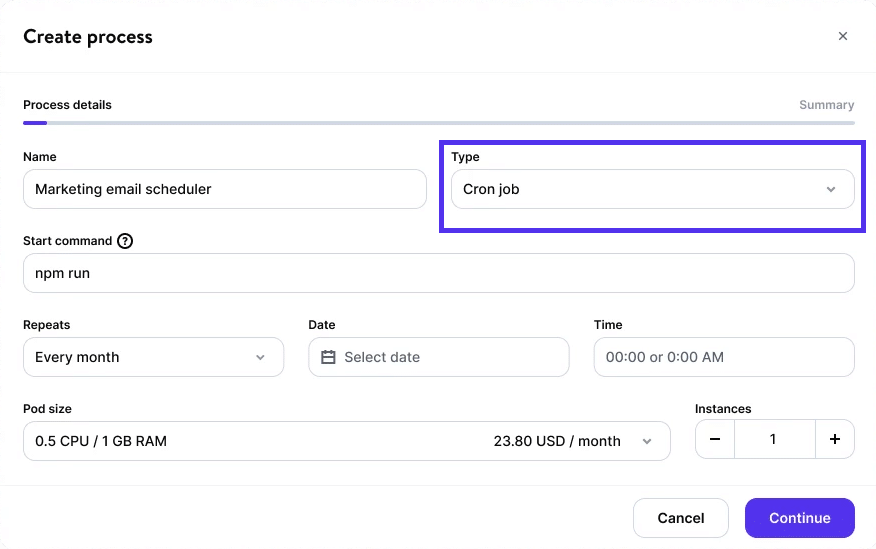Select the Instances number value field
Image resolution: width=876 pixels, height=549 pixels.
pyautogui.click(x=775, y=439)
